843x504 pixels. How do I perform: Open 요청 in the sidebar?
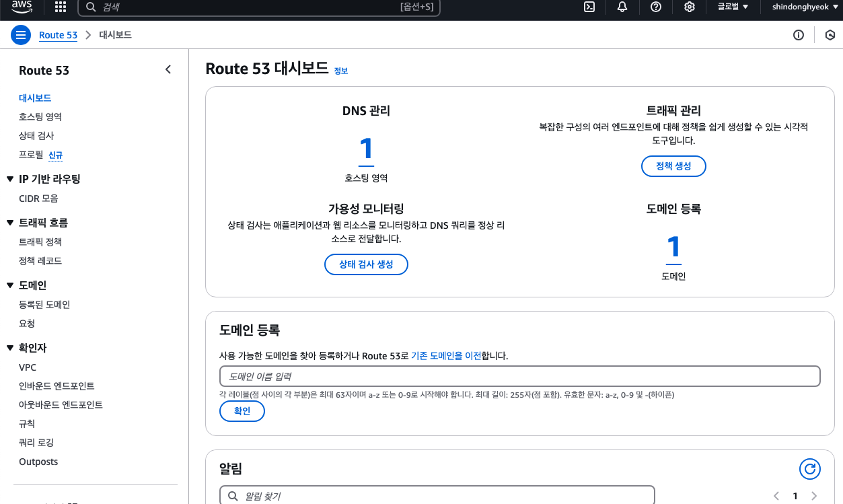[x=27, y=324]
